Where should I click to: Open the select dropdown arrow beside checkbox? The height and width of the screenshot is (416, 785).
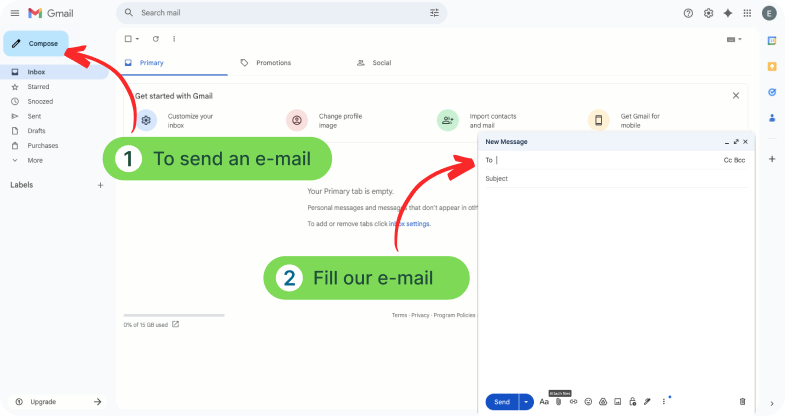point(137,39)
